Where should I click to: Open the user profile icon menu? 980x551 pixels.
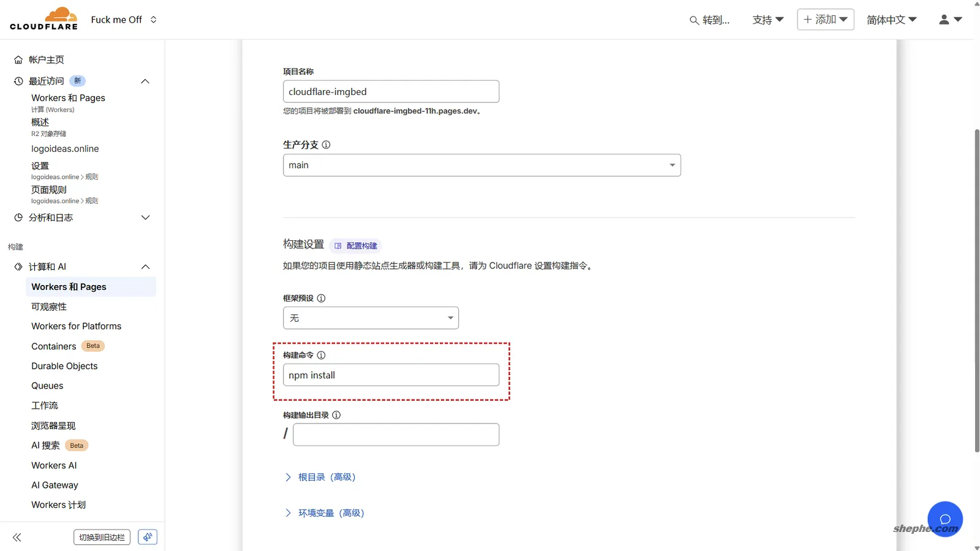coord(951,20)
